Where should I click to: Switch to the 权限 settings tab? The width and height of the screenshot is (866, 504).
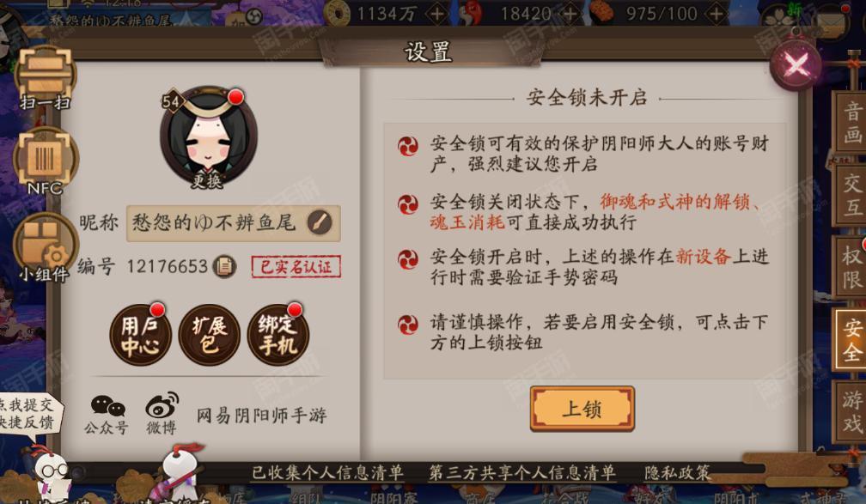[x=851, y=267]
